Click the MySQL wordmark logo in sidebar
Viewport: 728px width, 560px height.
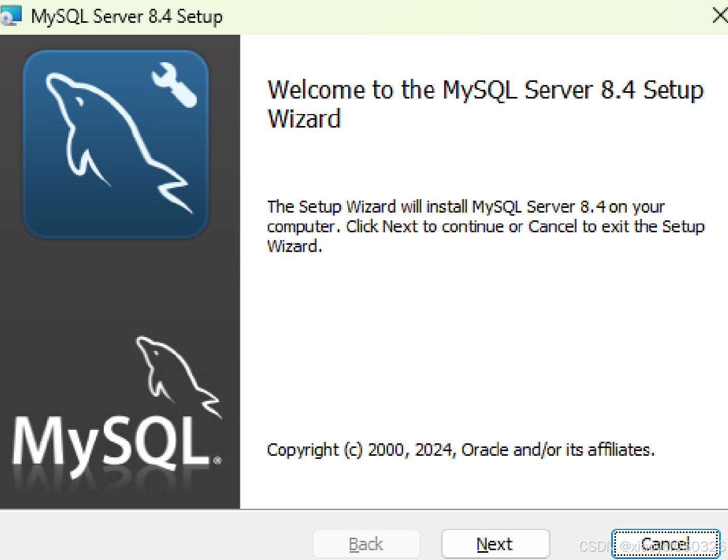pos(118,407)
